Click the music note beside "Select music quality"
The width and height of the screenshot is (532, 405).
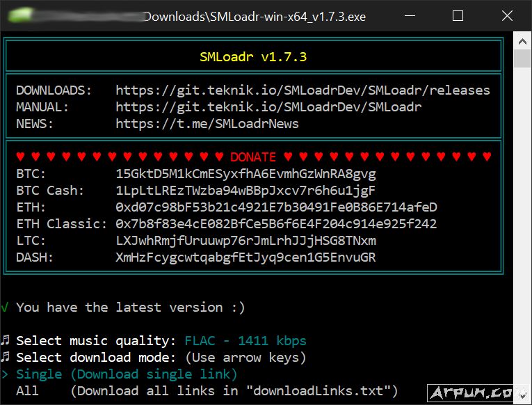(6, 341)
